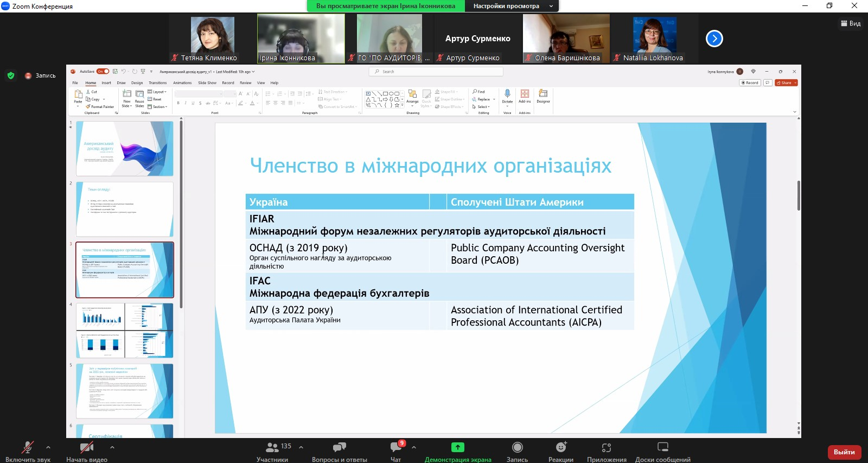Toggle the AutoSave switch
The height and width of the screenshot is (463, 868).
pos(103,71)
